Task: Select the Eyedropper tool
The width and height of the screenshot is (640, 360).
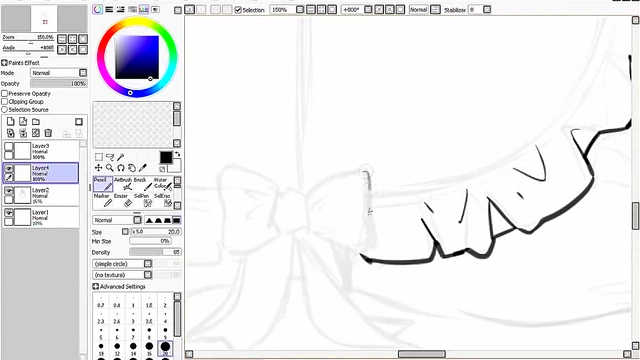Action: tap(142, 168)
